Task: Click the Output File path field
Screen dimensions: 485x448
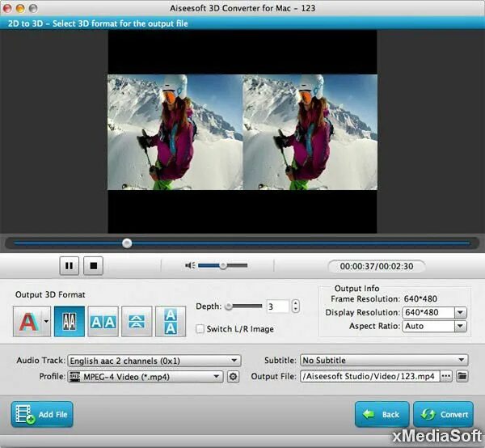Action: pyautogui.click(x=369, y=377)
